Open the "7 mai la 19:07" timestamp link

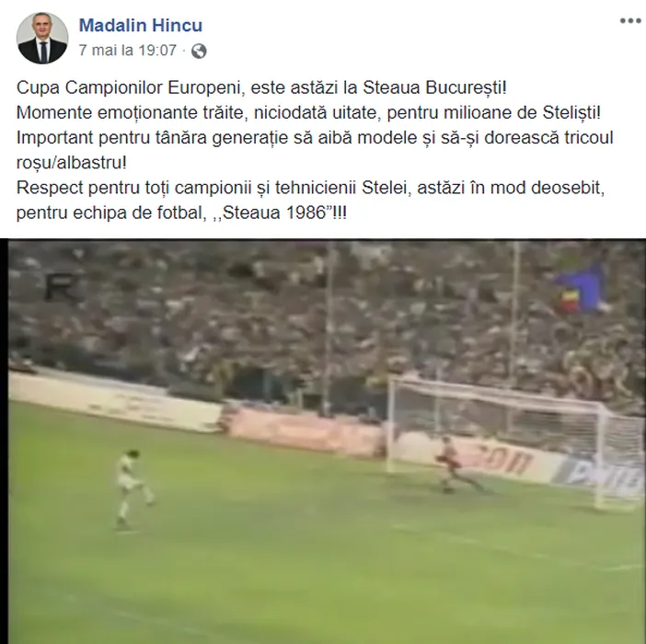tap(128, 51)
